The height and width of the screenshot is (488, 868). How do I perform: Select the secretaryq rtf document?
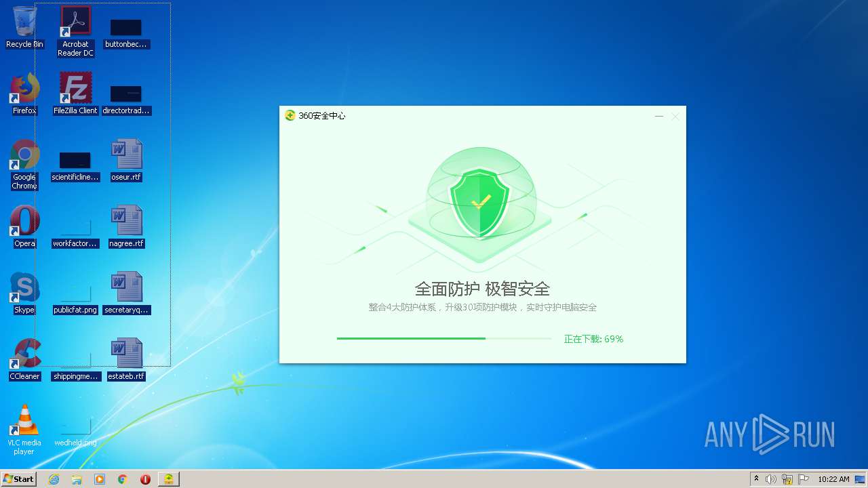126,293
